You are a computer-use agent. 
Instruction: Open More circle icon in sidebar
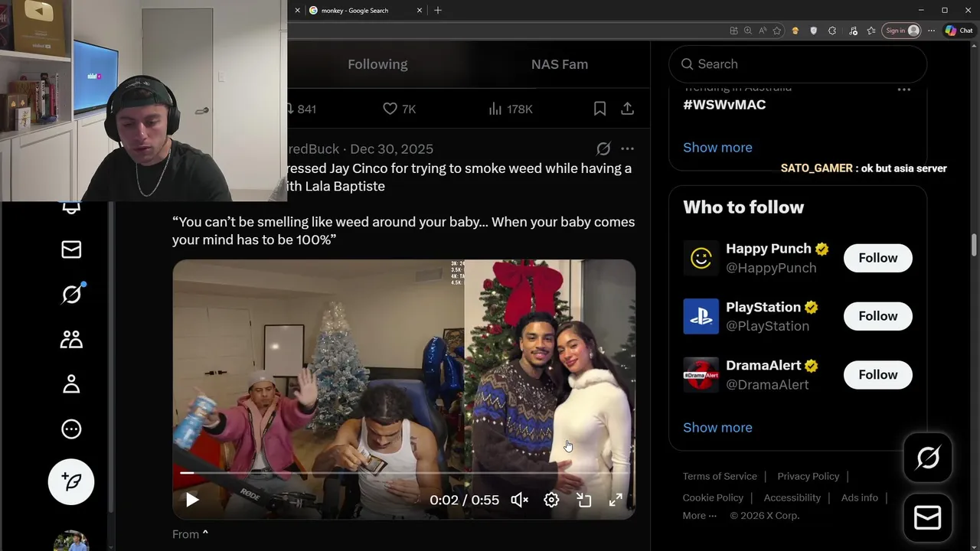click(x=71, y=429)
